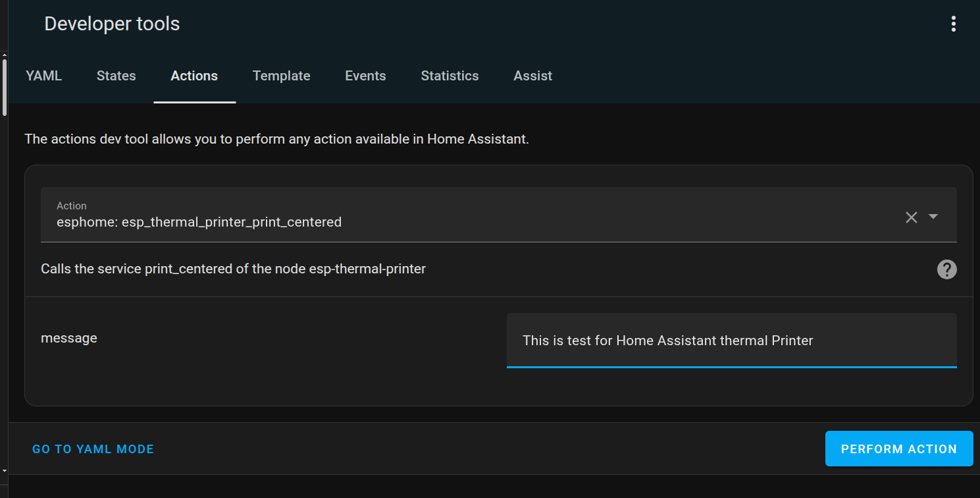This screenshot has width=980, height=498.
Task: Click the Developer tools heading
Action: coord(112,24)
